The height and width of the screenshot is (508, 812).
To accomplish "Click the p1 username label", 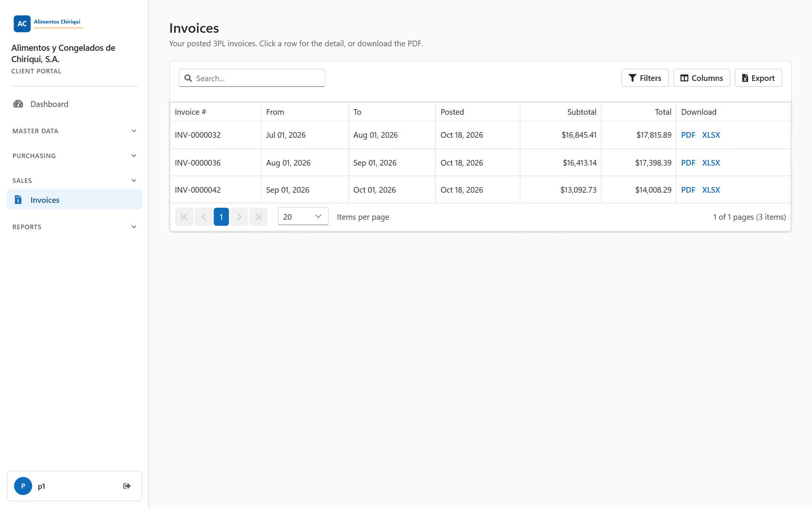I will coord(41,486).
